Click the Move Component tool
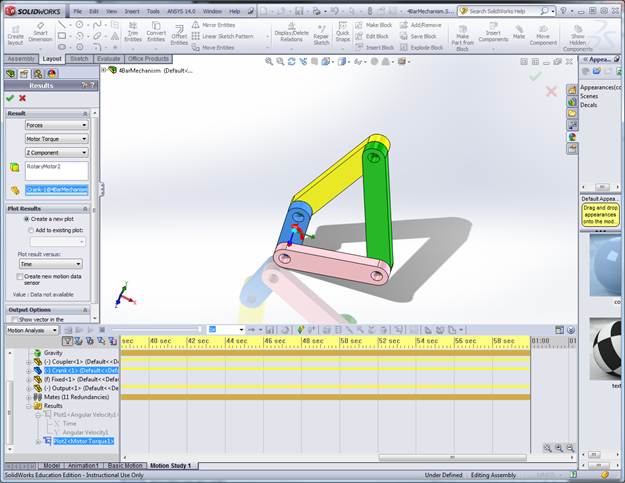This screenshot has width=625, height=483. click(543, 35)
